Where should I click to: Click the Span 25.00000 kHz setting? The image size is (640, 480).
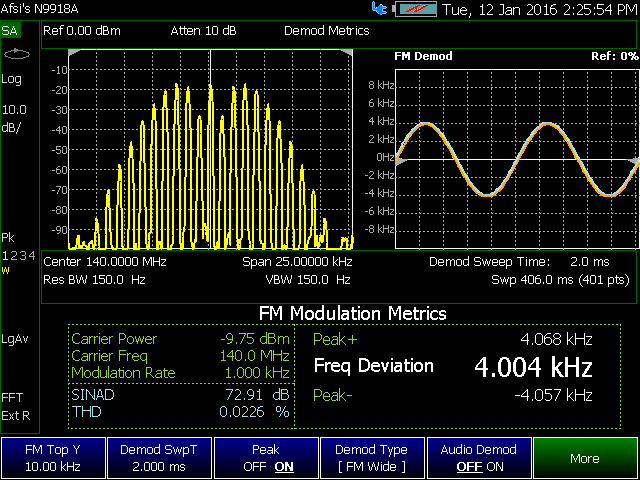(x=297, y=262)
